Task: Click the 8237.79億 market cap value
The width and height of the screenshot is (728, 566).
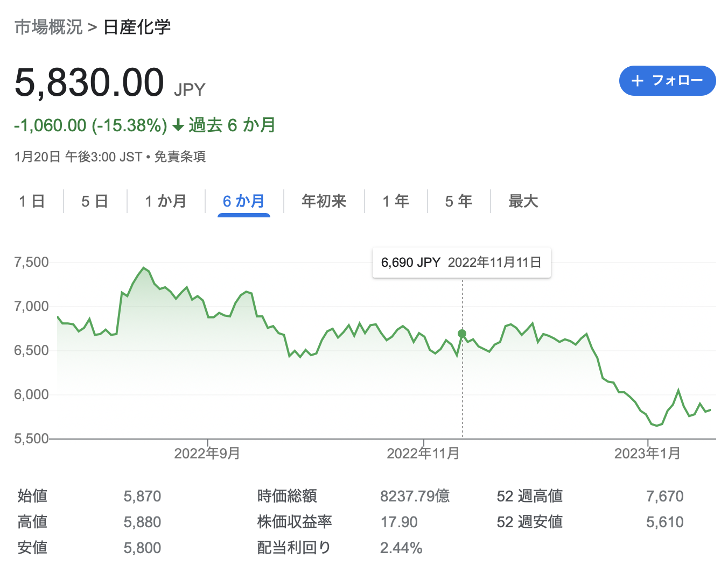Action: (415, 496)
